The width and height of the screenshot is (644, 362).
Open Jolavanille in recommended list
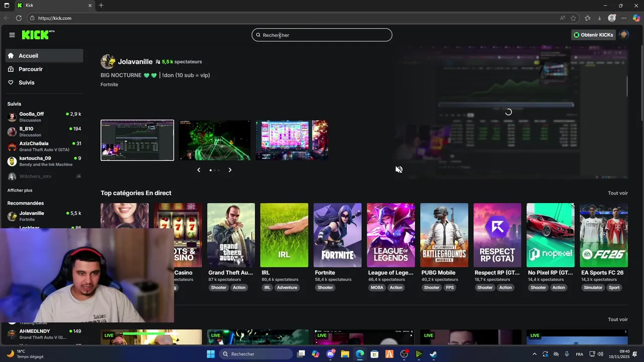click(x=45, y=216)
